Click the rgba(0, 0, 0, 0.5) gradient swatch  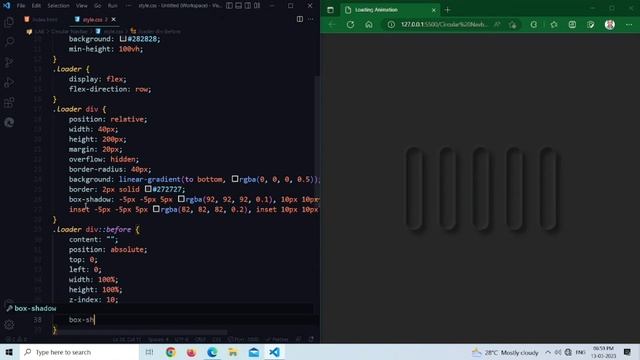(x=235, y=179)
